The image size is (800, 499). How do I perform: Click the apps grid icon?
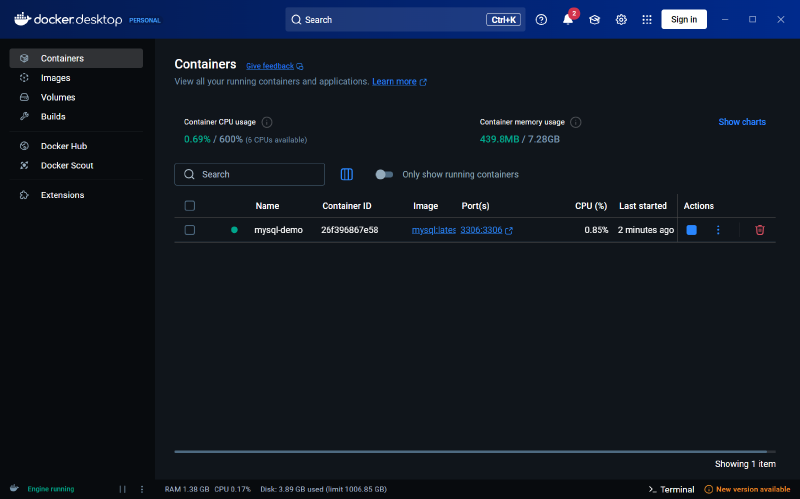[647, 19]
